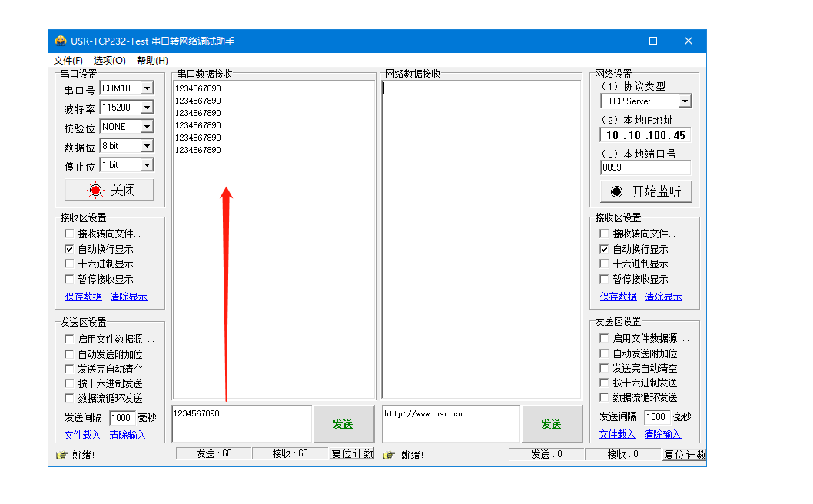The image size is (813, 504).
Task: Click network 清除显示 link
Action: [x=664, y=297]
